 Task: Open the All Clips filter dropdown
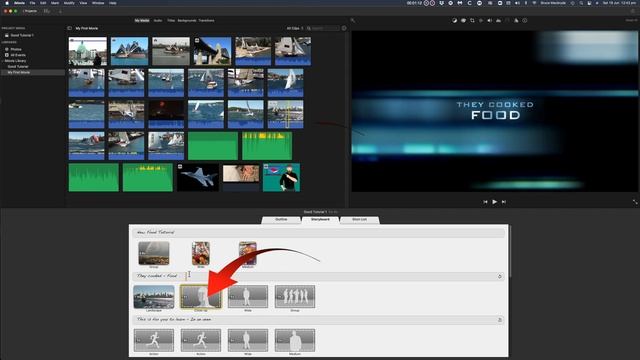coord(295,28)
